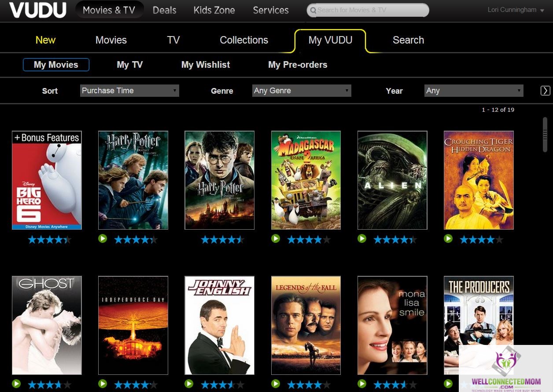The width and height of the screenshot is (553, 392).
Task: Open My TV section
Action: [130, 65]
